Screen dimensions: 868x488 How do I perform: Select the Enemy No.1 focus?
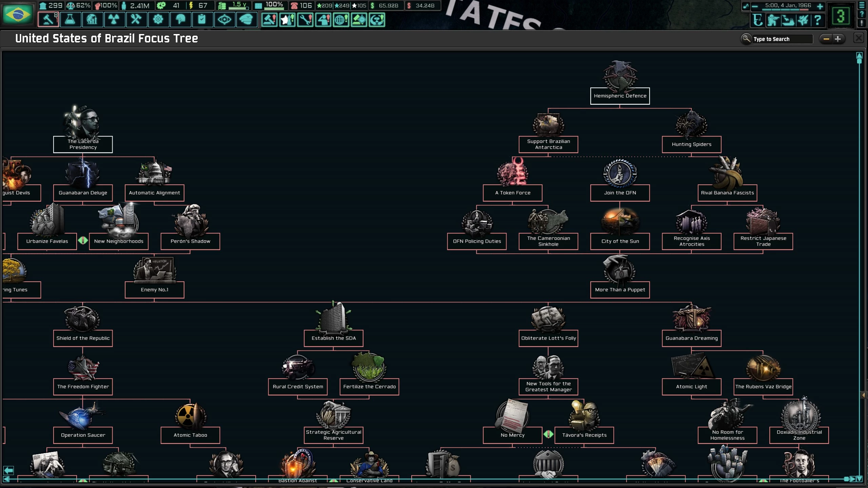point(154,290)
